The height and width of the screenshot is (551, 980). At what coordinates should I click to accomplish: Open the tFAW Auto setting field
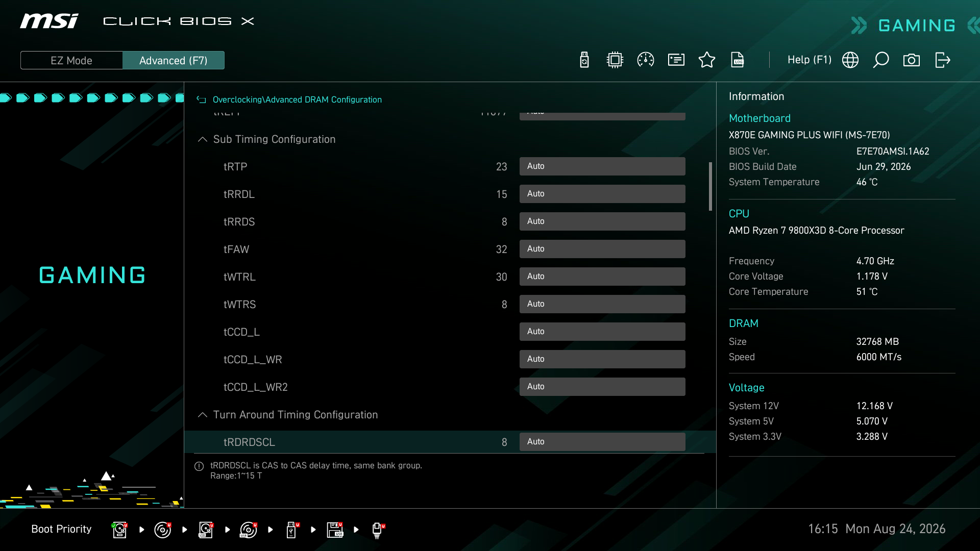(x=602, y=249)
